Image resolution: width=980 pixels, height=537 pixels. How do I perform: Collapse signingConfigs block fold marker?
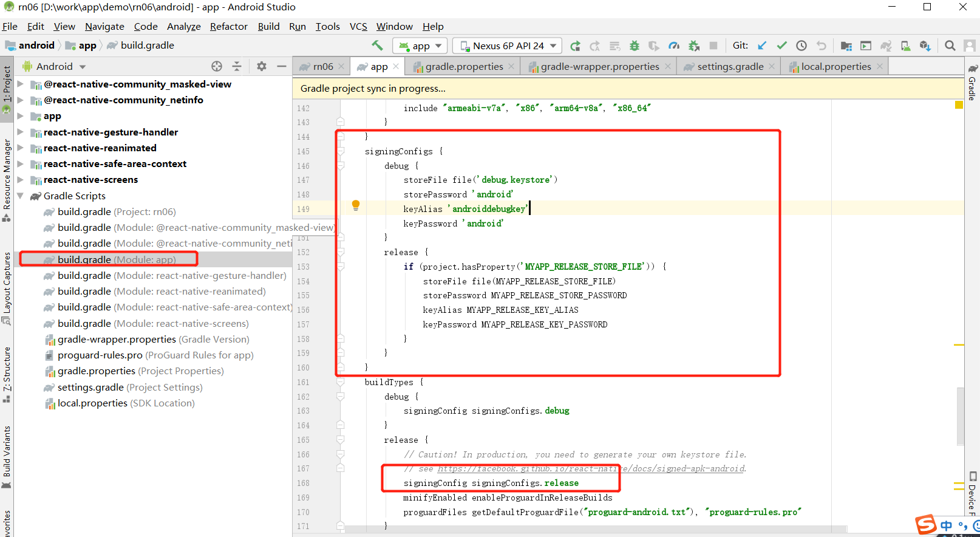pyautogui.click(x=341, y=151)
